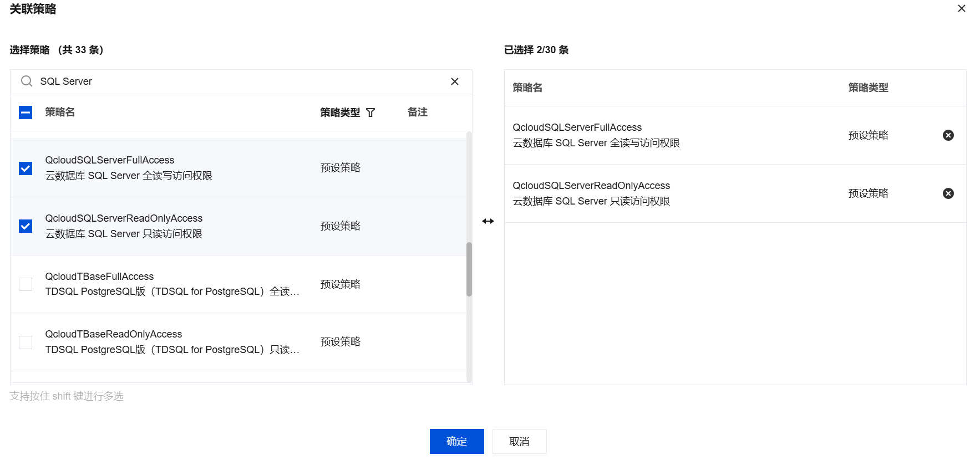980x460 pixels.
Task: Click 预设策略 type in the QcloudTBaseReadOnlyAccess row
Action: [x=341, y=342]
